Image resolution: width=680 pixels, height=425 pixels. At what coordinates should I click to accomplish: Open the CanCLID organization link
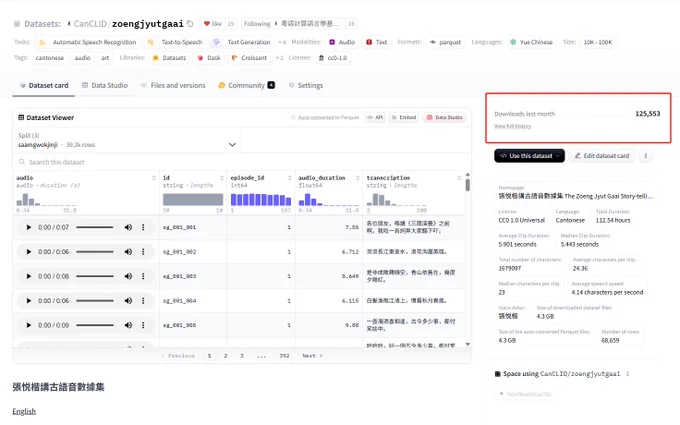[90, 23]
